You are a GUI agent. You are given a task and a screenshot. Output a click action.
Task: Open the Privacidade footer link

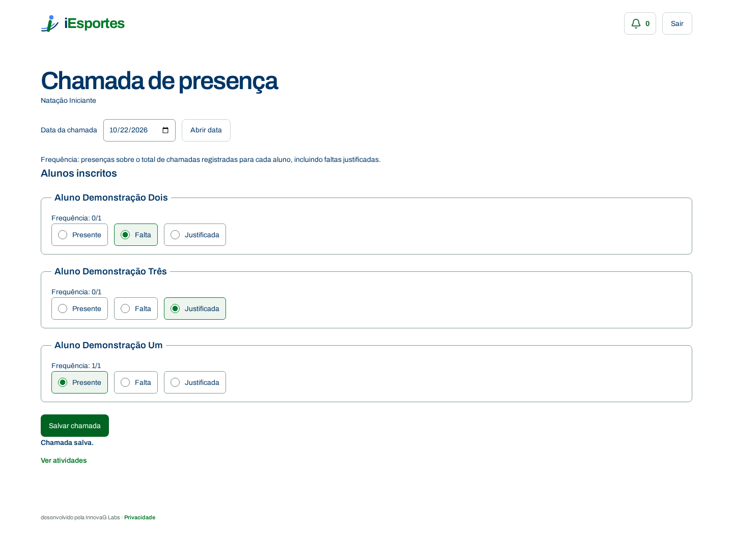139,517
